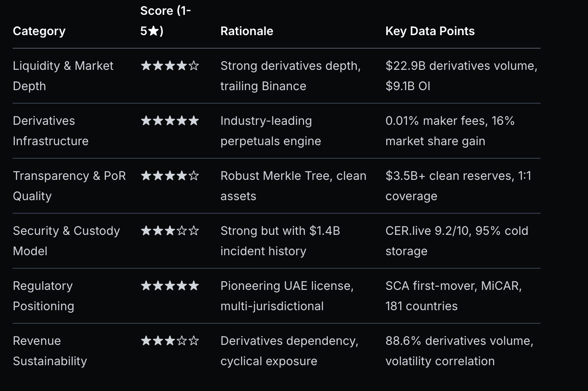Click the Revenue Sustainability category cell
This screenshot has width=588, height=391.
tap(49, 351)
